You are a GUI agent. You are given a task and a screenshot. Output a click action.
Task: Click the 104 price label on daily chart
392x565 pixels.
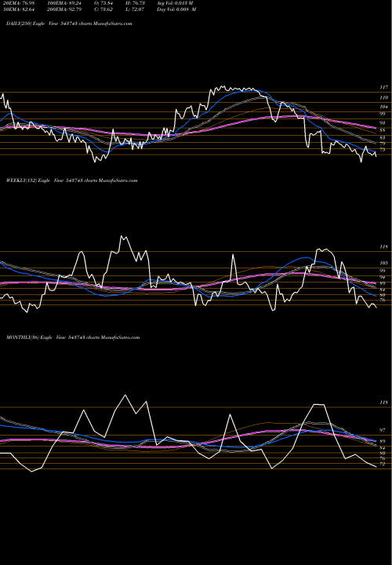click(x=383, y=107)
